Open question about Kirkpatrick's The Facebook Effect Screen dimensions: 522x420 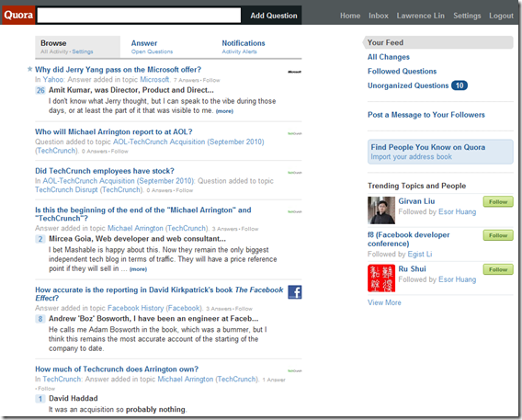[x=159, y=294]
